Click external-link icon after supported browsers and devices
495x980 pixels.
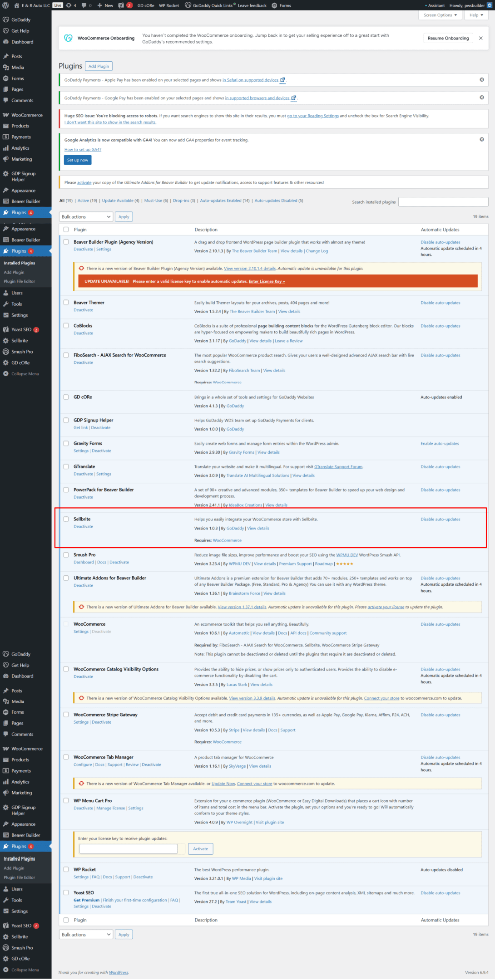(x=293, y=98)
